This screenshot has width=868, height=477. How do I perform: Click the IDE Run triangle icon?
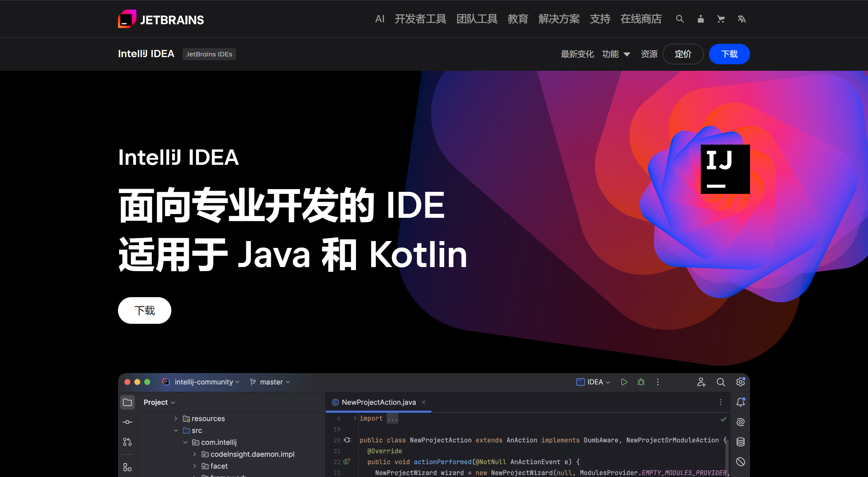coord(624,382)
